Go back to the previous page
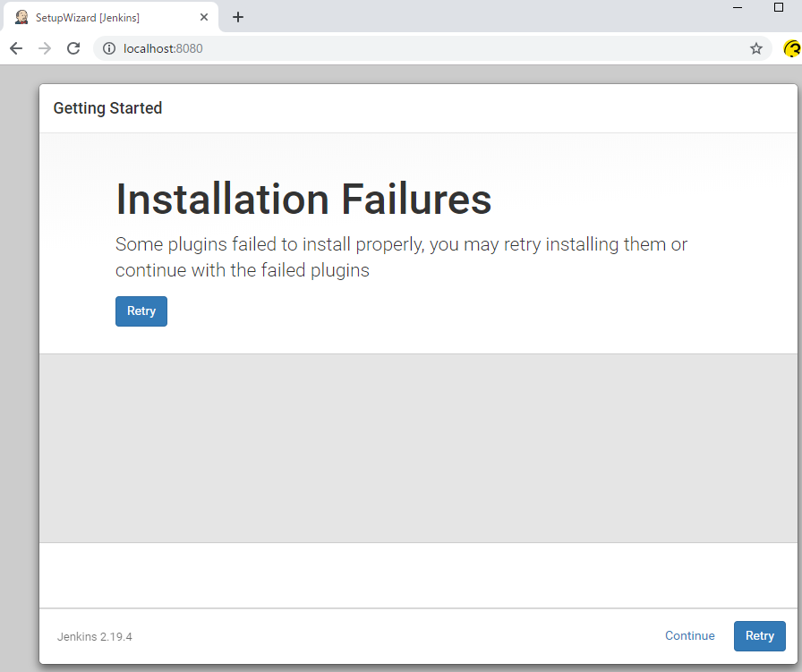Screen dimensions: 802x672 coord(16,48)
